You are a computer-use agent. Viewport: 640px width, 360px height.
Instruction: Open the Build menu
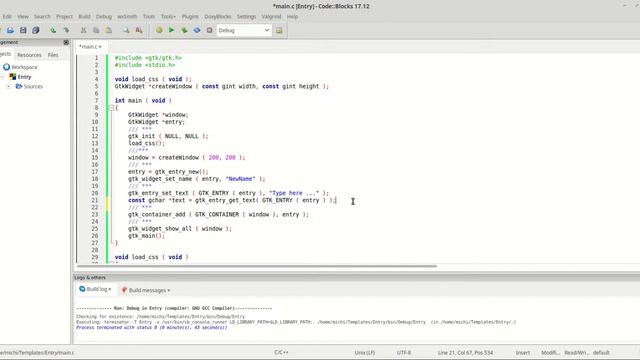84,16
